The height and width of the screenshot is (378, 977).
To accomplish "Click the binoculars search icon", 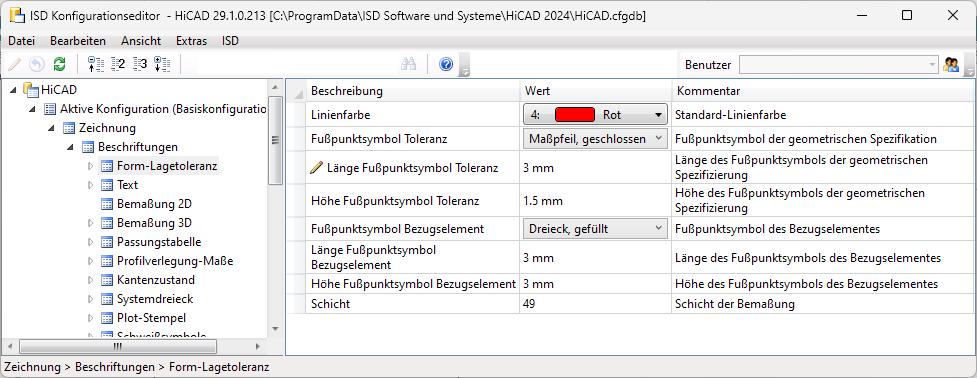I will click(409, 64).
